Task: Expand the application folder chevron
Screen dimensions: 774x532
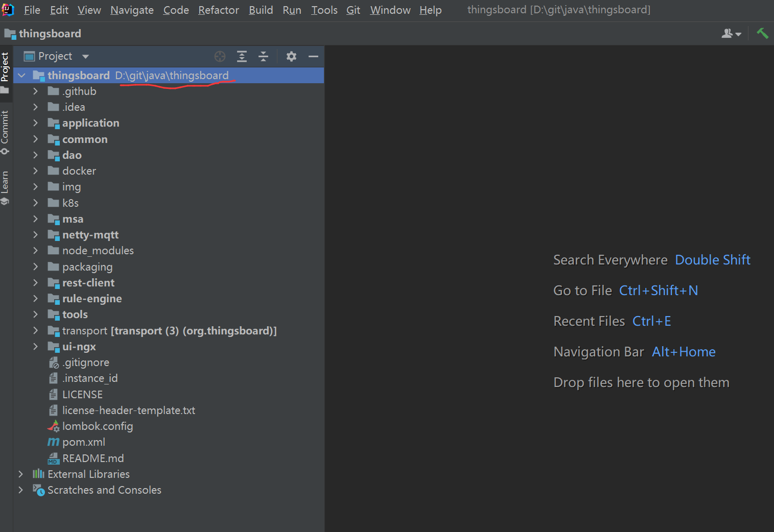Action: [35, 123]
